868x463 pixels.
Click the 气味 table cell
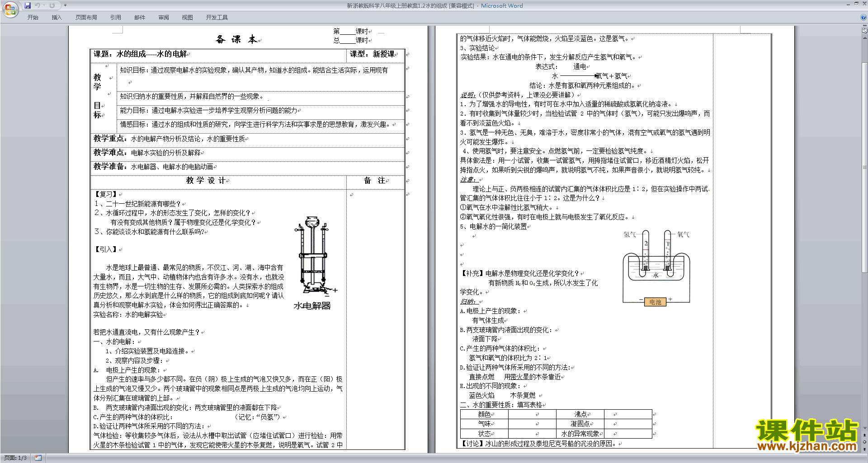click(x=484, y=424)
